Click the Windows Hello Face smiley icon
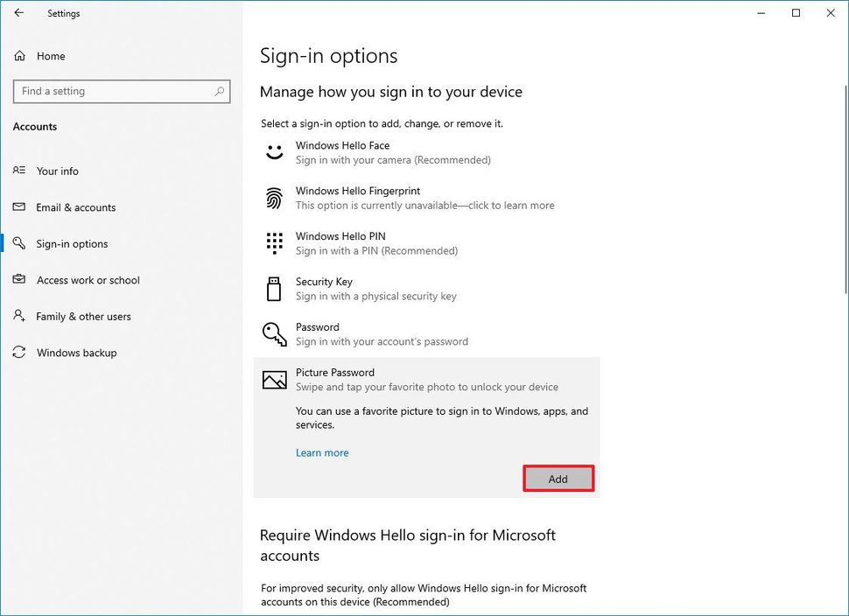This screenshot has width=849, height=616. pyautogui.click(x=275, y=152)
